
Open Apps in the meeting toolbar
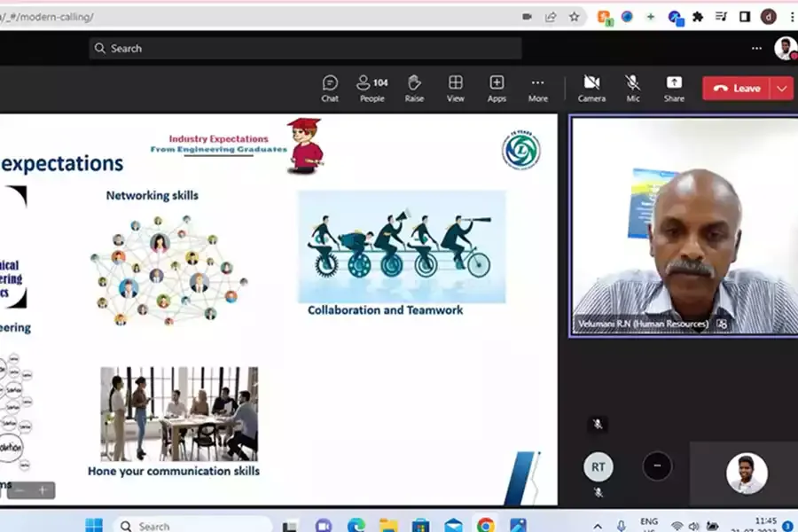coord(497,87)
